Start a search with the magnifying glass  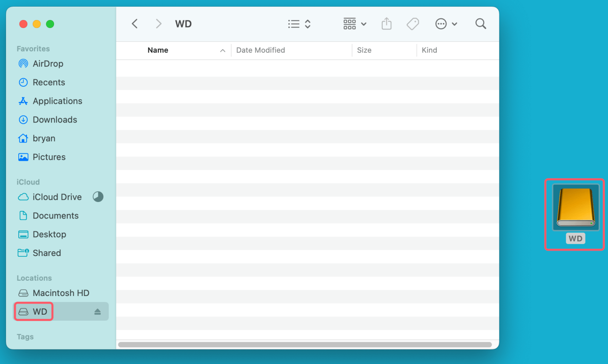[x=480, y=24]
